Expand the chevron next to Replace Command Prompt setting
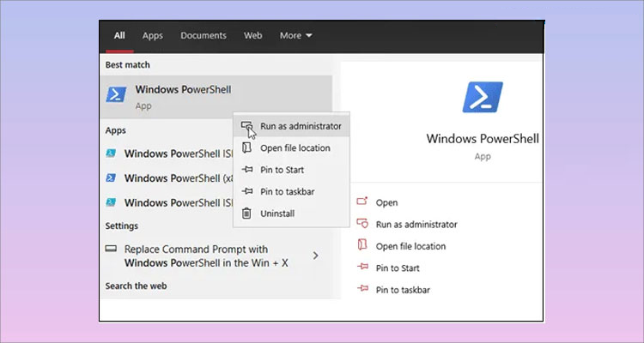 coord(315,256)
